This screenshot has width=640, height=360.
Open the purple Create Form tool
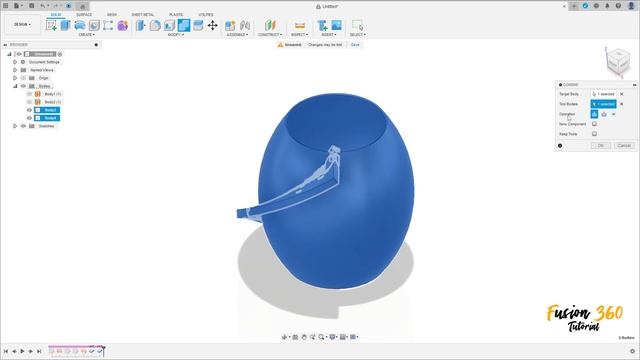[x=122, y=25]
